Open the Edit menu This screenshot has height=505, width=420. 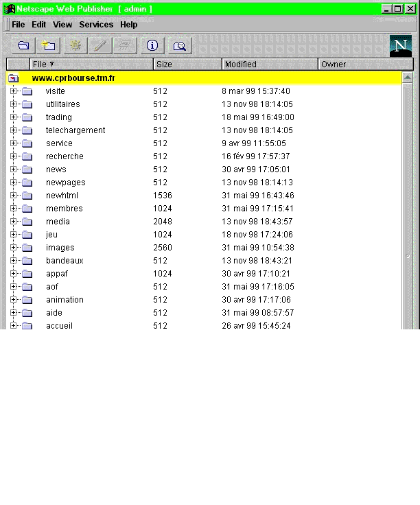tap(38, 25)
